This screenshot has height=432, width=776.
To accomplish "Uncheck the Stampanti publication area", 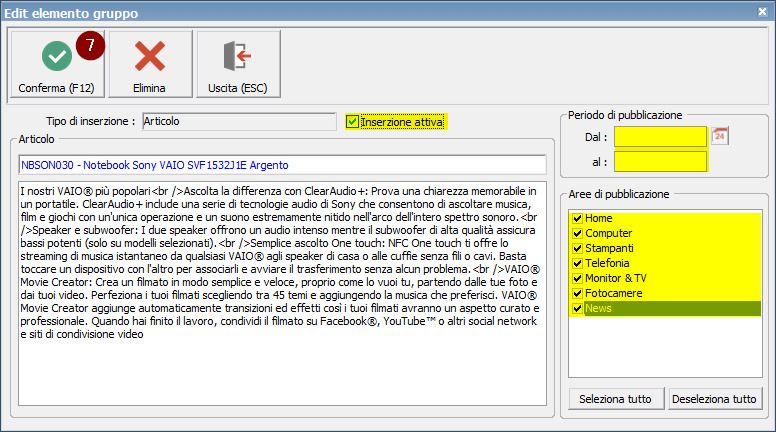I will tap(577, 248).
